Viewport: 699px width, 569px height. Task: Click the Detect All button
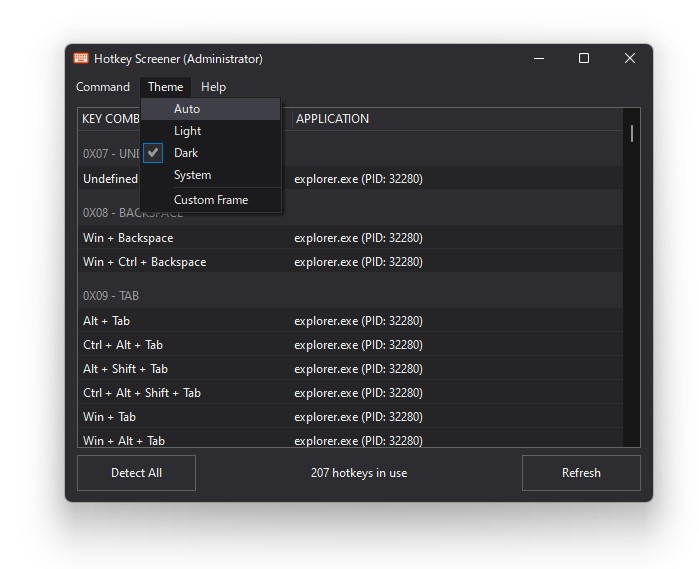coord(136,473)
